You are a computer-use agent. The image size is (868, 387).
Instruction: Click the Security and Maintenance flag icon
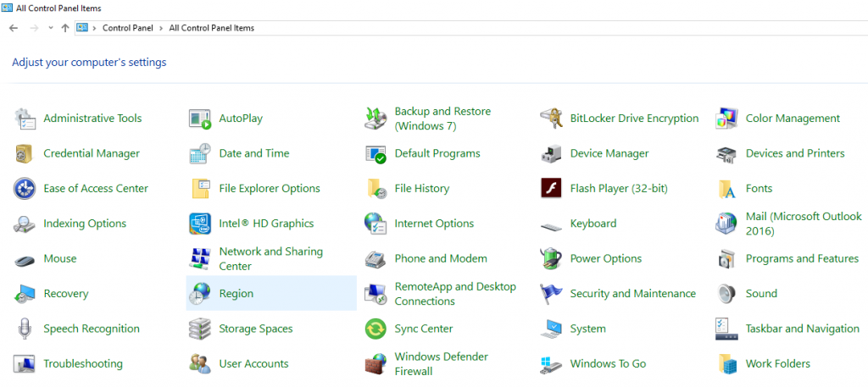tap(551, 294)
